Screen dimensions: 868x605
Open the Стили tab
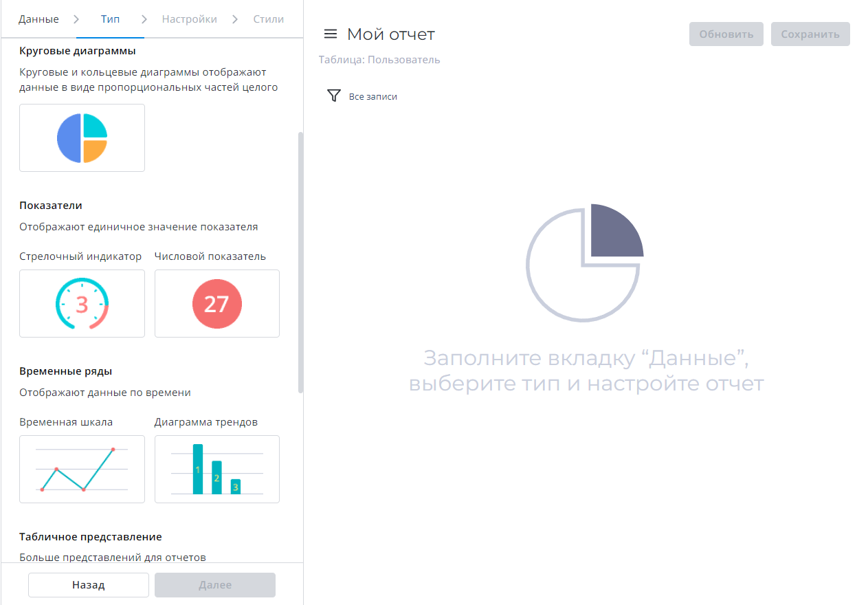[268, 19]
